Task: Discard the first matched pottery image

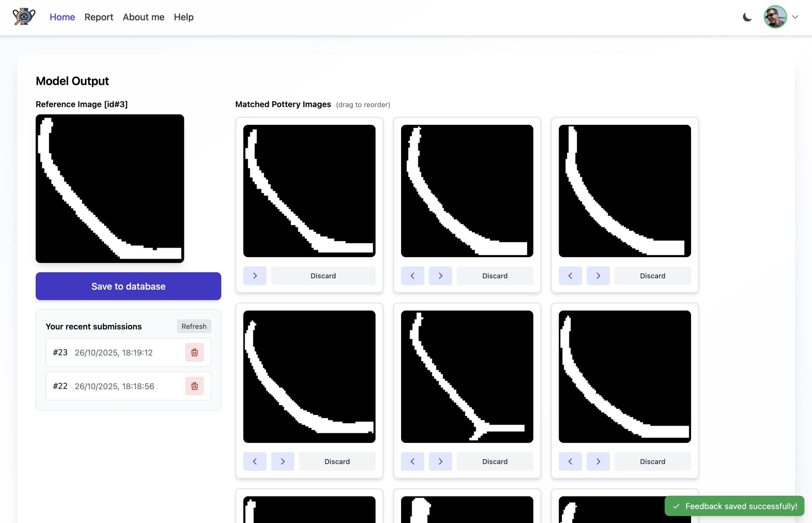Action: point(323,276)
